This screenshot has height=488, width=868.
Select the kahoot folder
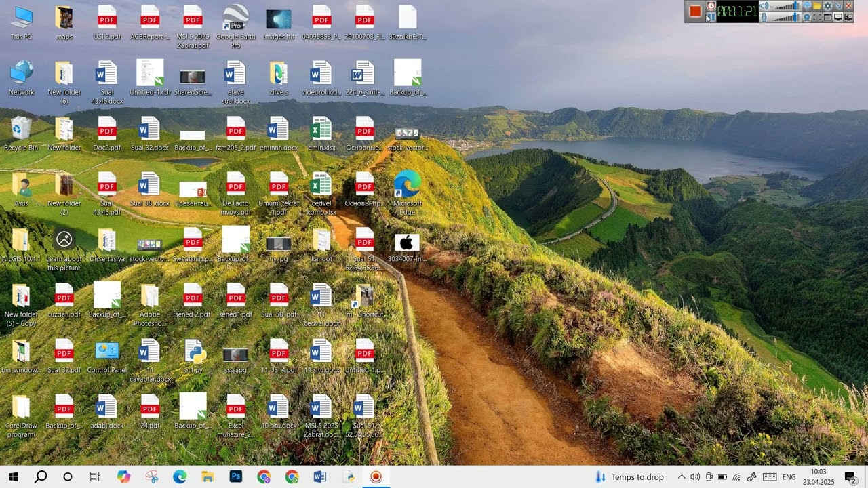coord(321,245)
